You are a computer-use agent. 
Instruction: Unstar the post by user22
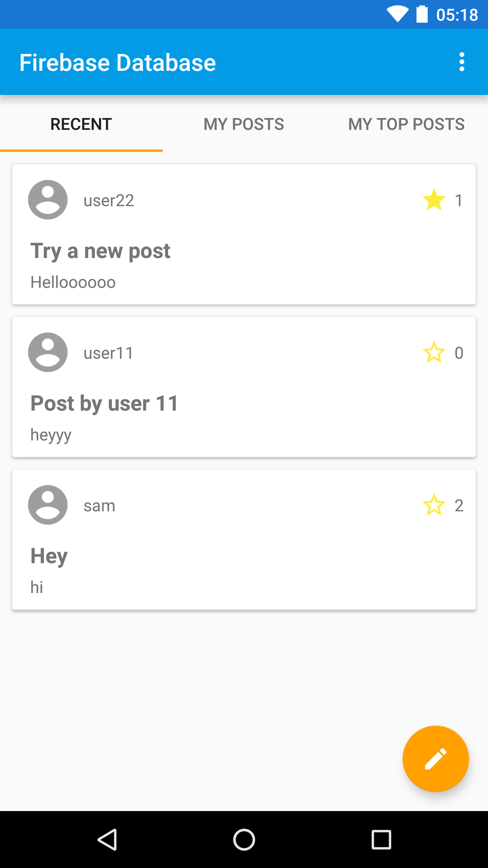tap(434, 200)
